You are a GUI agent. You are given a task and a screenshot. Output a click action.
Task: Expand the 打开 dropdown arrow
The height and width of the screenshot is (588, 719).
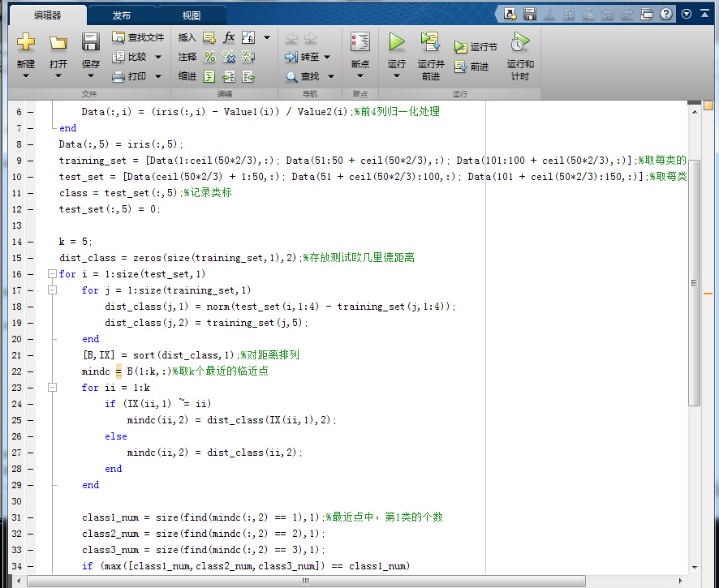[58, 75]
